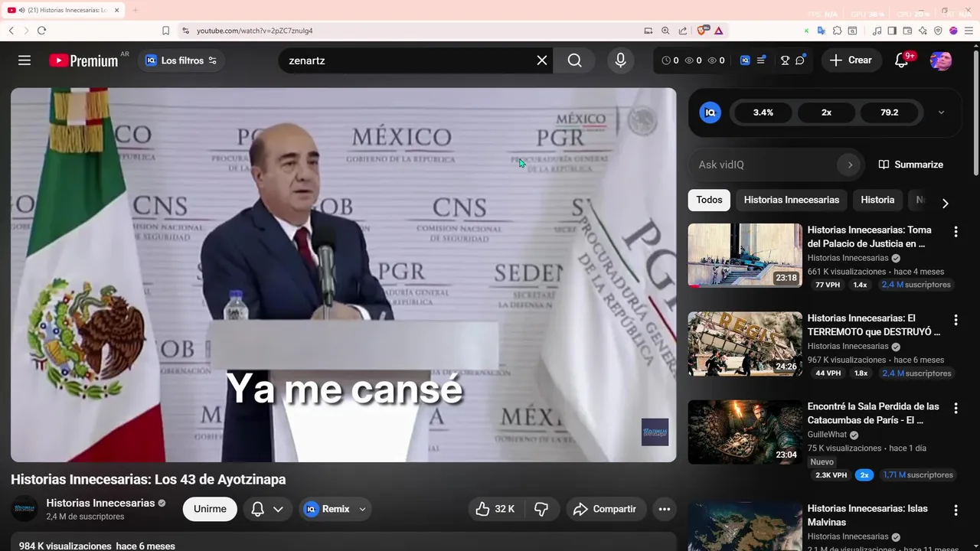Open the Brave wallet icon
This screenshot has height=551, width=980.
coord(907,31)
